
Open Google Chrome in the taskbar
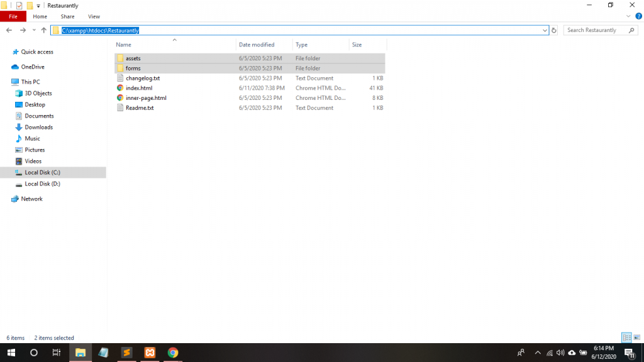173,353
